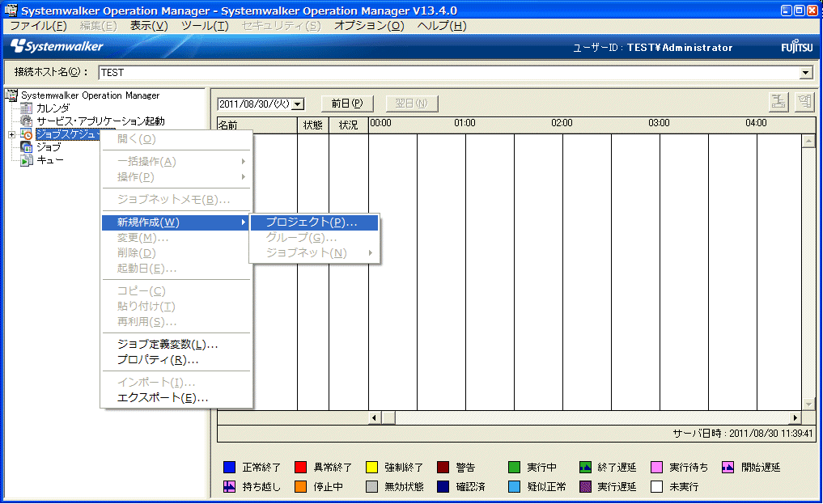823x504 pixels.
Task: Click the 正常終了 blue legend swatch
Action: click(229, 468)
